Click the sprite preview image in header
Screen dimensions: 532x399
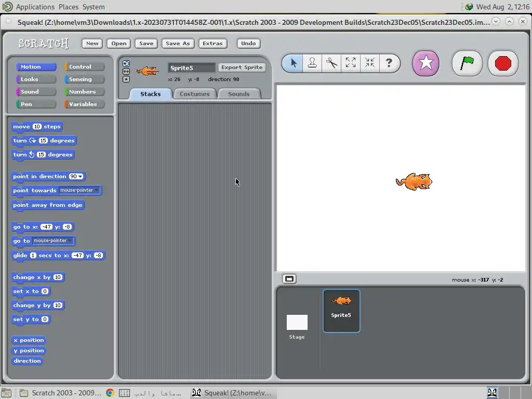point(148,71)
